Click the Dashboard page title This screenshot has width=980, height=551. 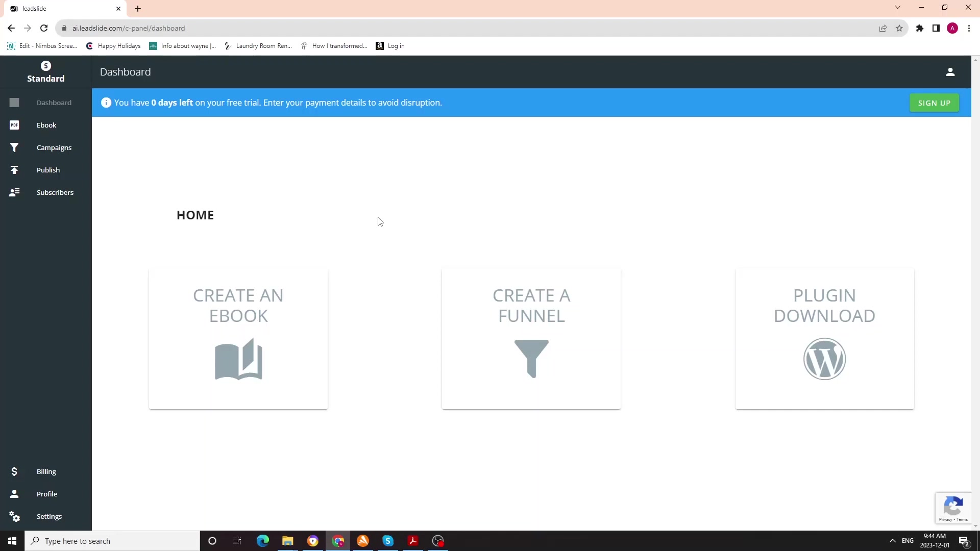pyautogui.click(x=125, y=72)
